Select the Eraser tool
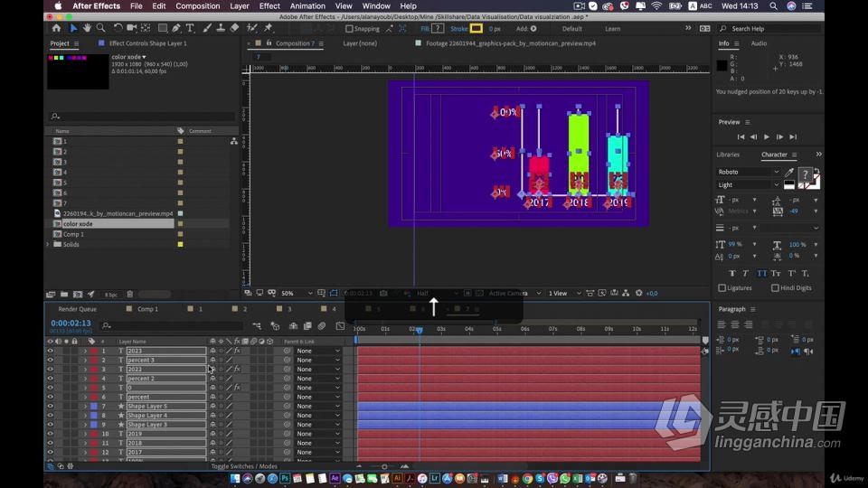Image resolution: width=868 pixels, height=488 pixels. (235, 28)
